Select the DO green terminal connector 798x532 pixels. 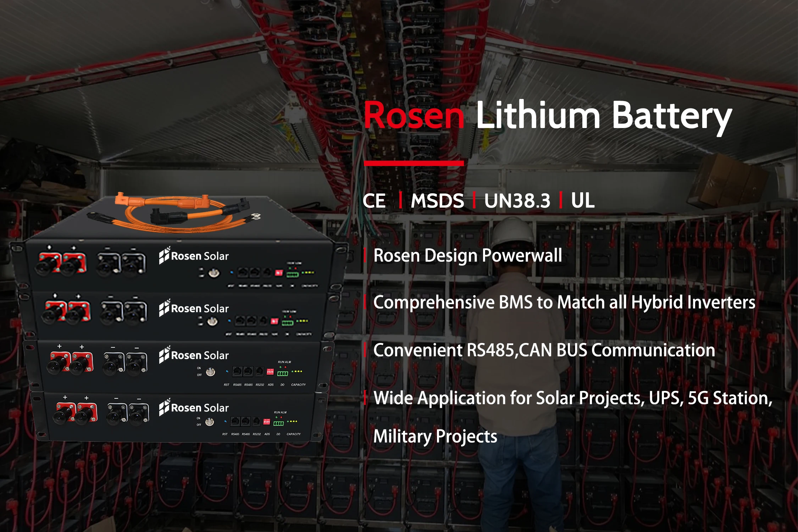tap(283, 373)
